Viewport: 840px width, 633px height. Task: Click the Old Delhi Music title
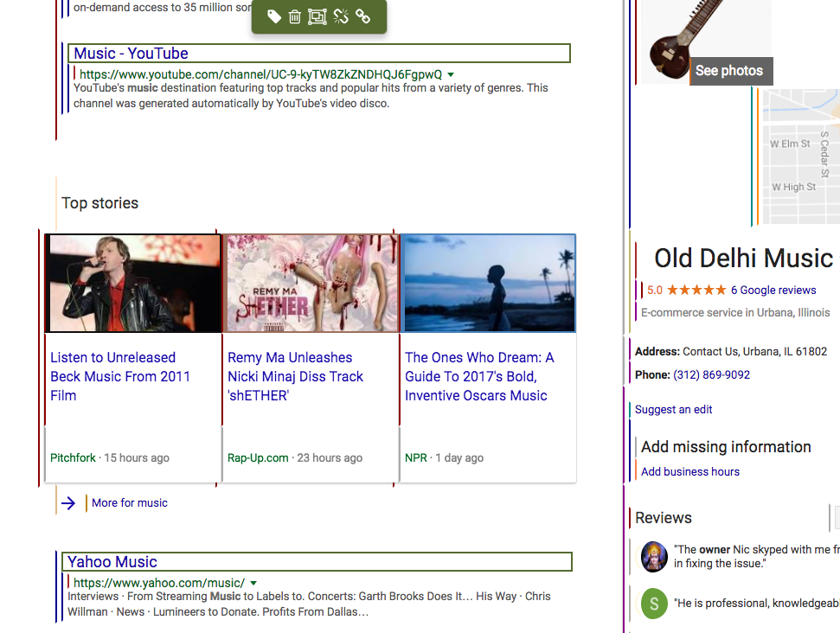(x=744, y=258)
